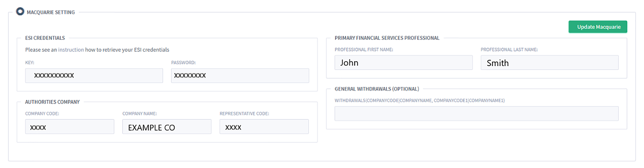The height and width of the screenshot is (168, 644).
Task: Click the Macquarie Setting circle icon
Action: 20,12
